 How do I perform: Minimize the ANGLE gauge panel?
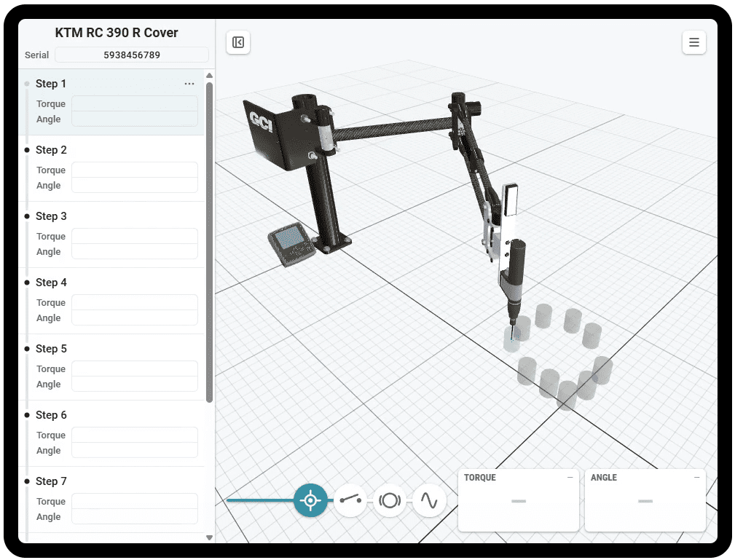click(697, 478)
